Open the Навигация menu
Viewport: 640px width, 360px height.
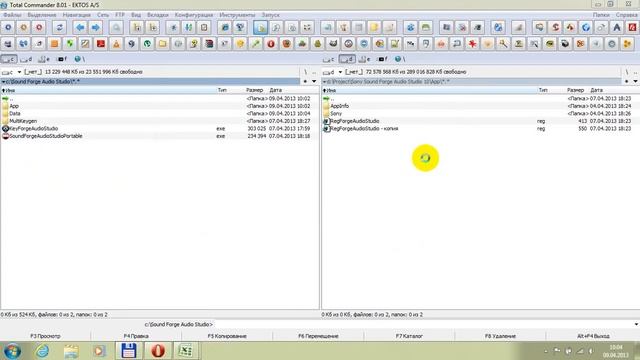(x=76, y=15)
